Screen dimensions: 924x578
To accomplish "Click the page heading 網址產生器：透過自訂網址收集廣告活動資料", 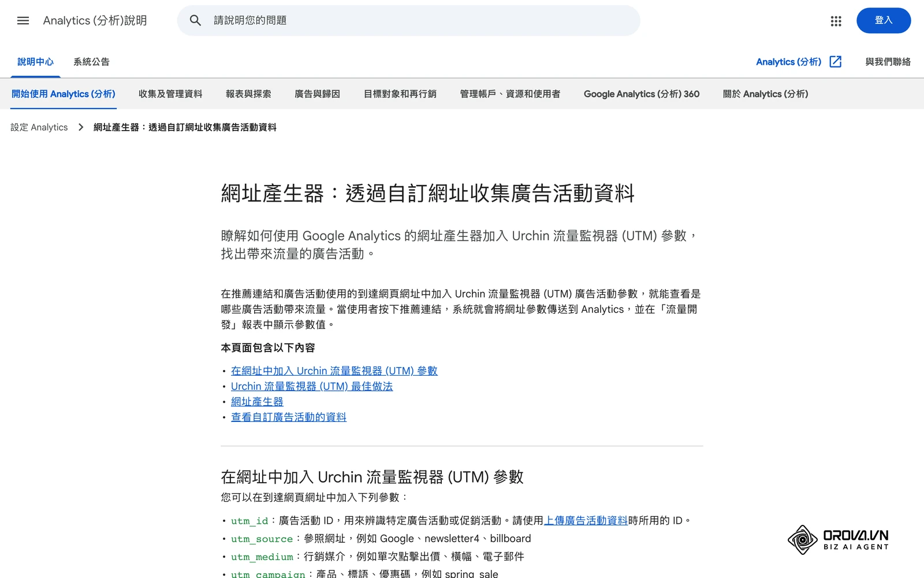I will coord(428,193).
